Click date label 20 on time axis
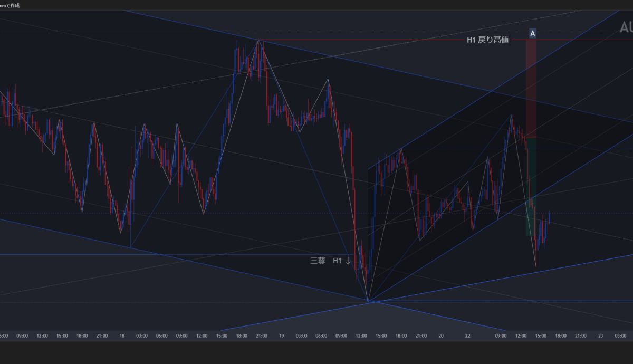 pos(440,336)
